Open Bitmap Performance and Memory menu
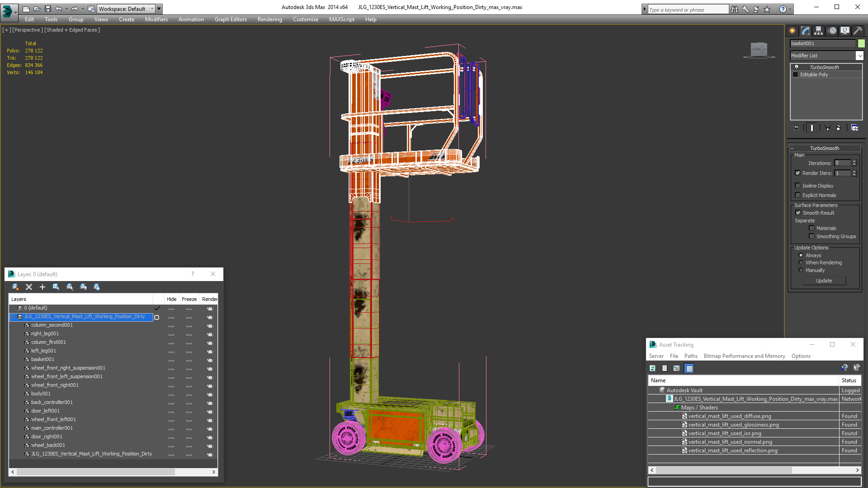This screenshot has width=868, height=488. point(744,356)
